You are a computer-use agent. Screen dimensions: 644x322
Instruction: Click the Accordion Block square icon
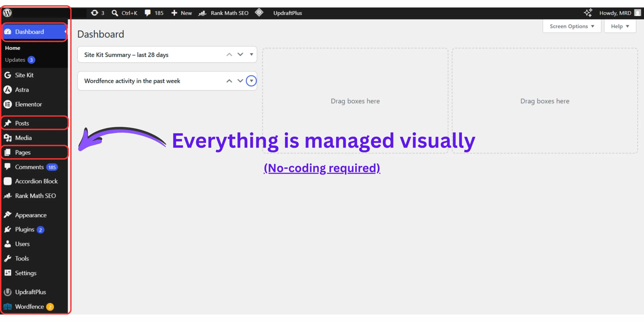pyautogui.click(x=8, y=181)
